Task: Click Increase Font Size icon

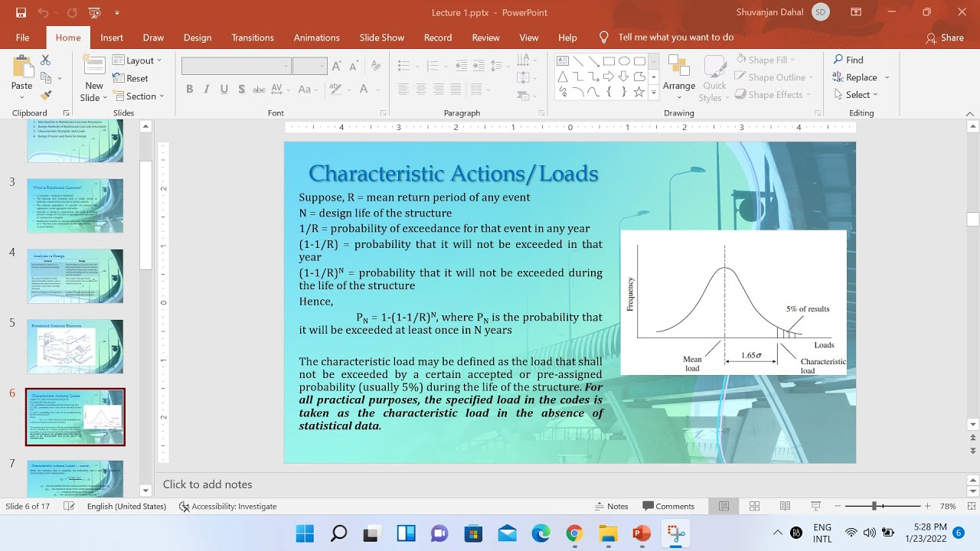Action: [338, 66]
